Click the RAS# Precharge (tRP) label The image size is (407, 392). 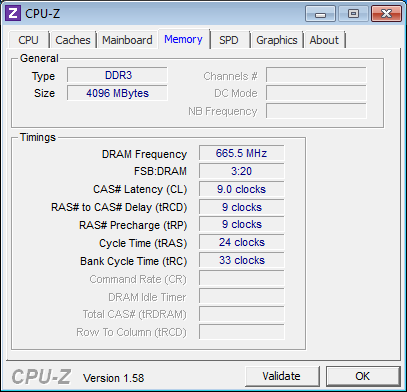[133, 225]
